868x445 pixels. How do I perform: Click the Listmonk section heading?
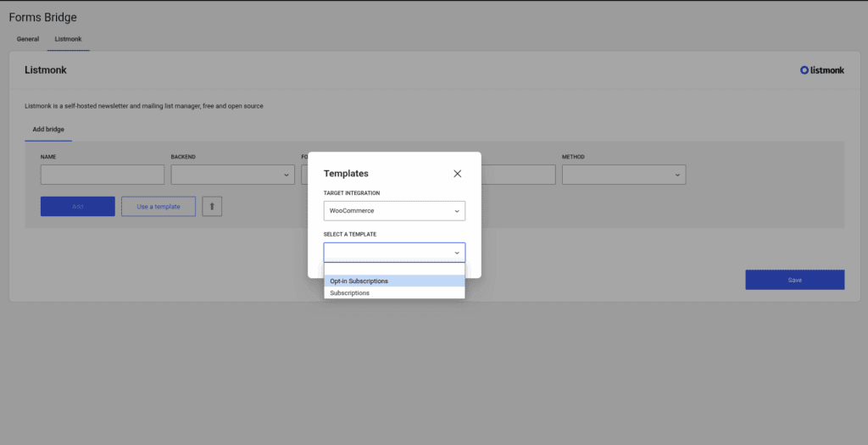[46, 70]
